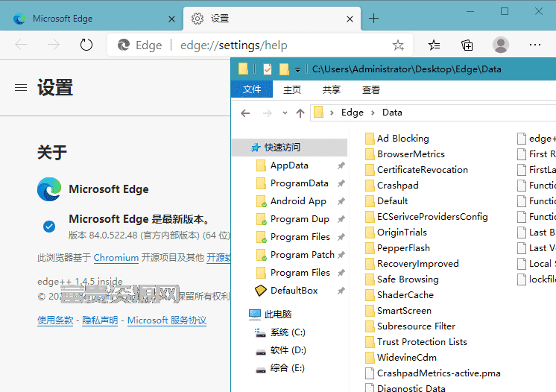Open the Collections icon
The width and height of the screenshot is (556, 392).
pos(467,45)
